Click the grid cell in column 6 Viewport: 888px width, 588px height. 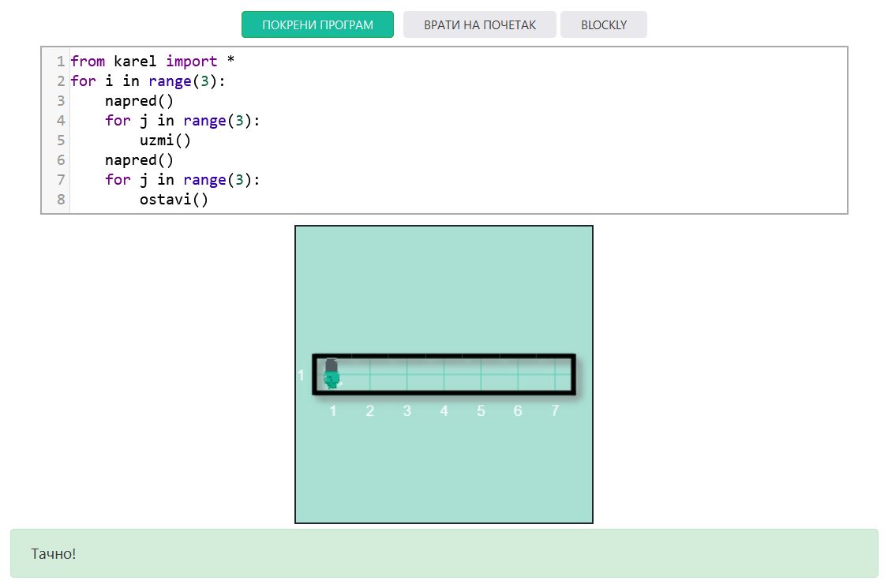coord(518,374)
